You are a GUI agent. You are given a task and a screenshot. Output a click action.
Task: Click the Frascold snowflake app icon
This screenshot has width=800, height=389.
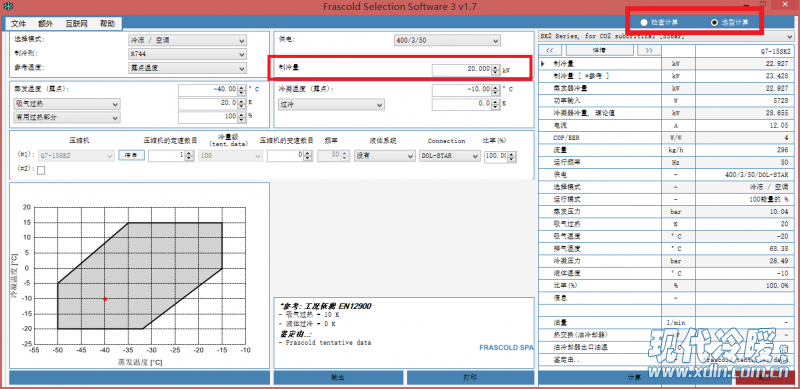coord(9,7)
